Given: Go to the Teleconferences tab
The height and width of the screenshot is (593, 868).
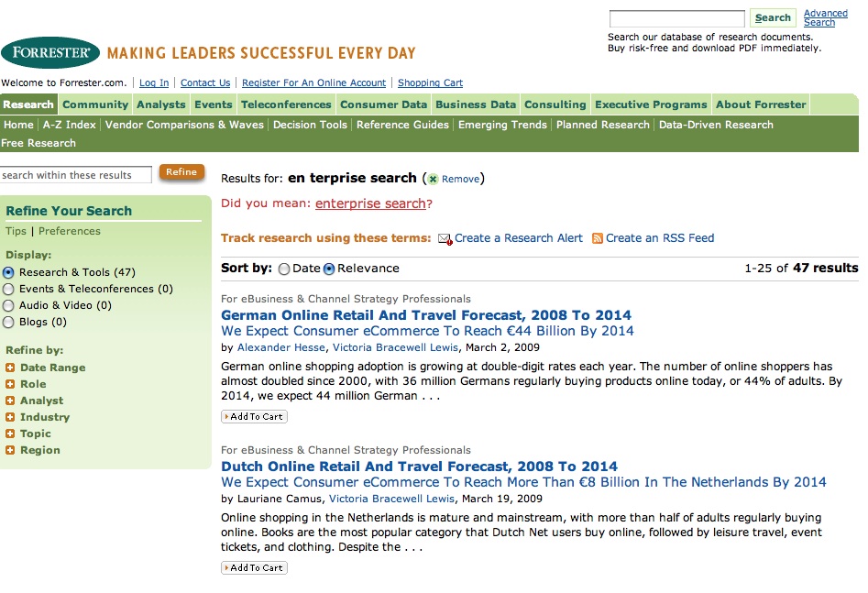Looking at the screenshot, I should [286, 104].
